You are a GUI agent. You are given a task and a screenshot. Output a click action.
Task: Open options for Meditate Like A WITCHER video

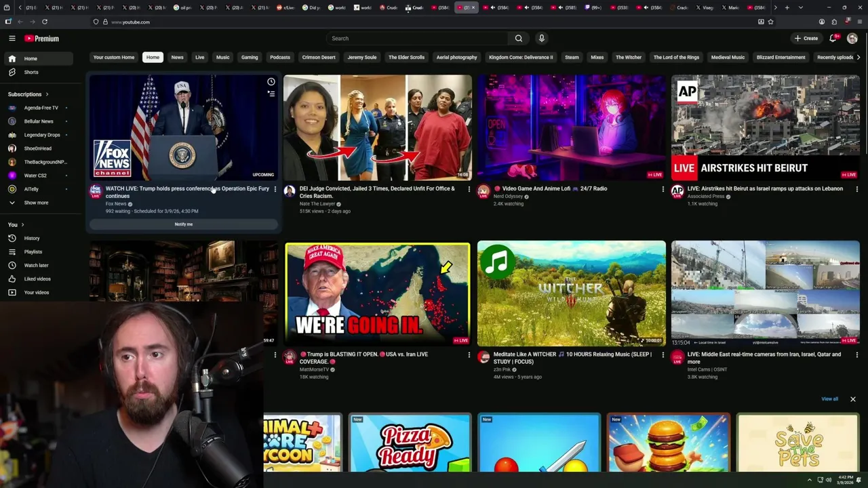(x=663, y=354)
